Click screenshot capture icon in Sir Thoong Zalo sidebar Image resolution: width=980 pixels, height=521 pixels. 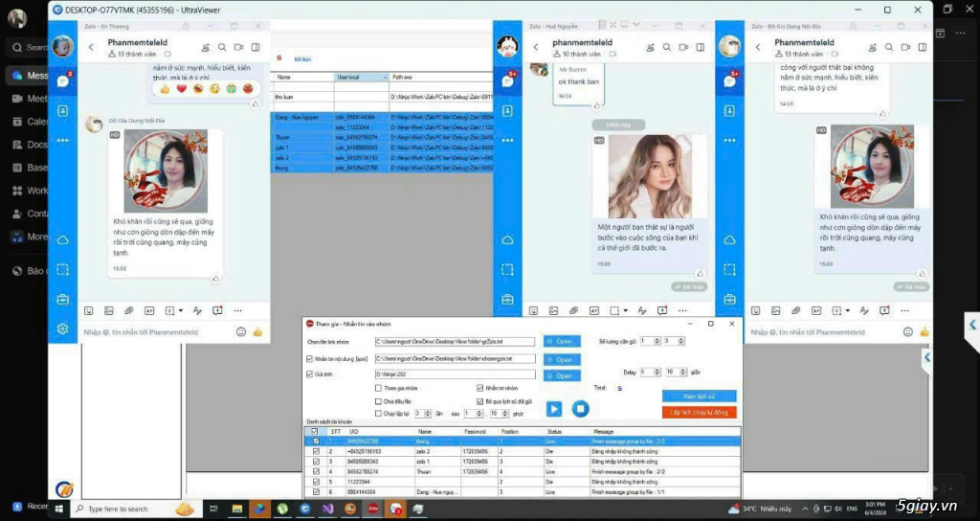point(62,269)
